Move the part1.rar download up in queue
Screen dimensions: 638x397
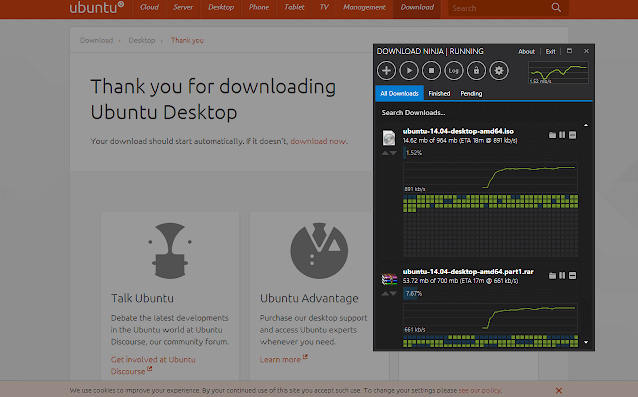[385, 293]
